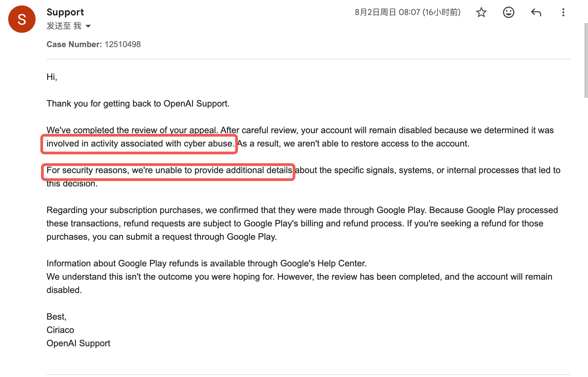Viewport: 588px width, 377px height.
Task: Click the 'Hi,' greeting line
Action: pos(52,77)
